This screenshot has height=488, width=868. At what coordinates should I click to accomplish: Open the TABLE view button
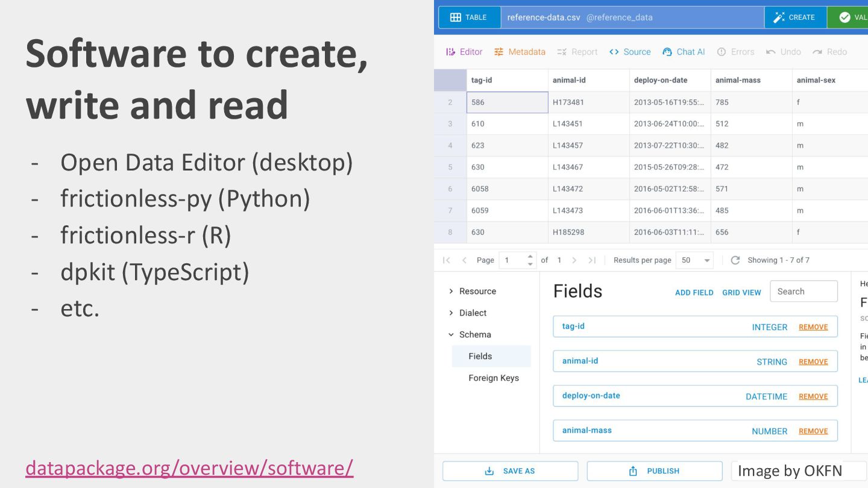[469, 17]
